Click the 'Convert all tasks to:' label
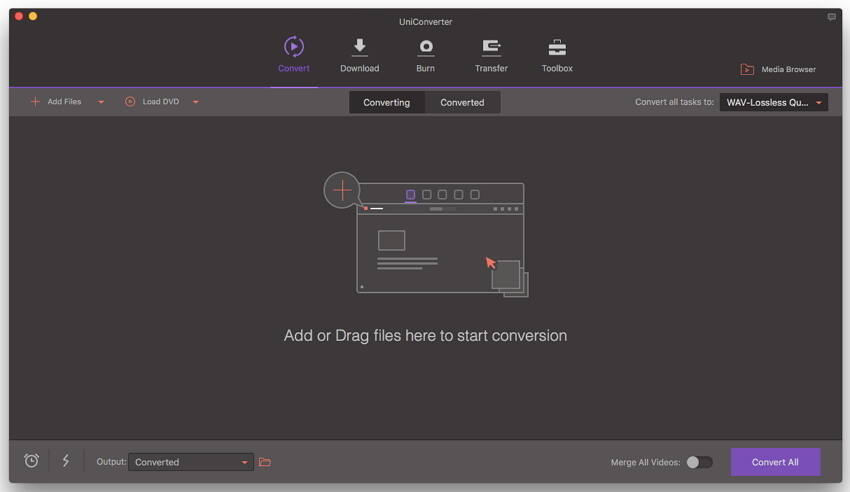This screenshot has width=850, height=492. [674, 102]
